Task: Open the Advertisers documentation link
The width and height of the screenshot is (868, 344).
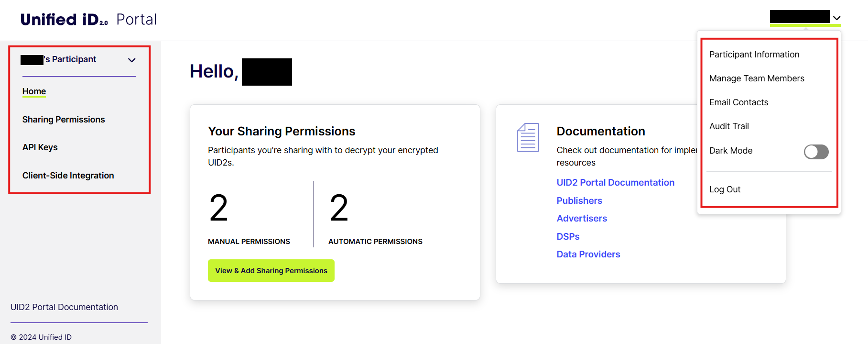Action: coord(581,219)
